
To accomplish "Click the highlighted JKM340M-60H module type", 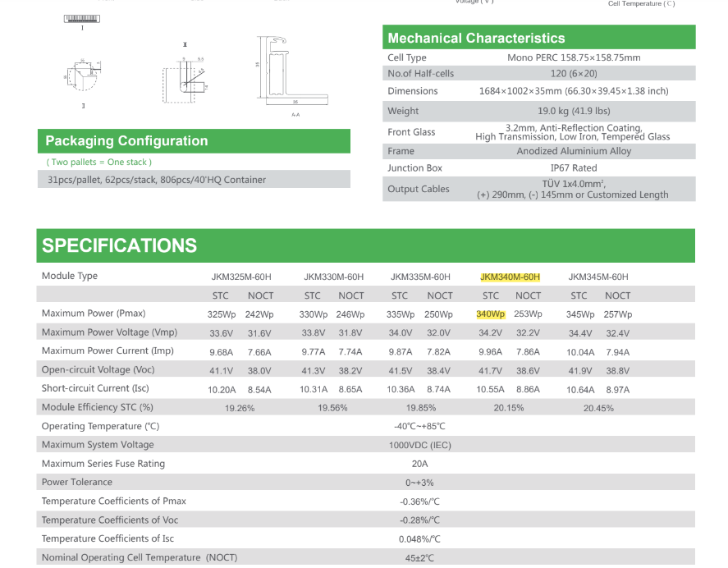I will (510, 277).
